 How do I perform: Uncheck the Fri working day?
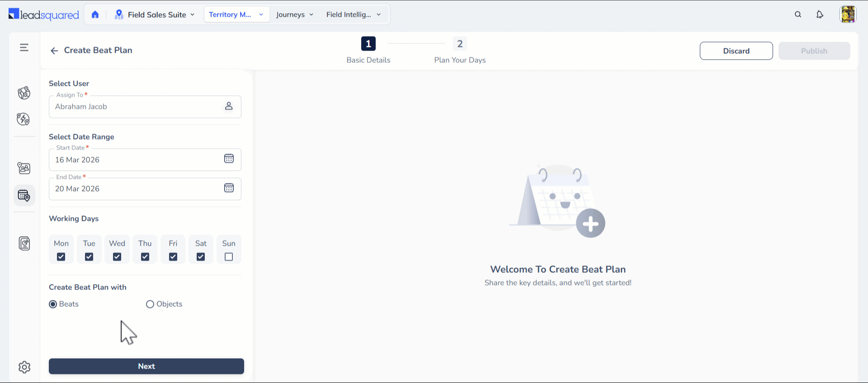point(173,257)
